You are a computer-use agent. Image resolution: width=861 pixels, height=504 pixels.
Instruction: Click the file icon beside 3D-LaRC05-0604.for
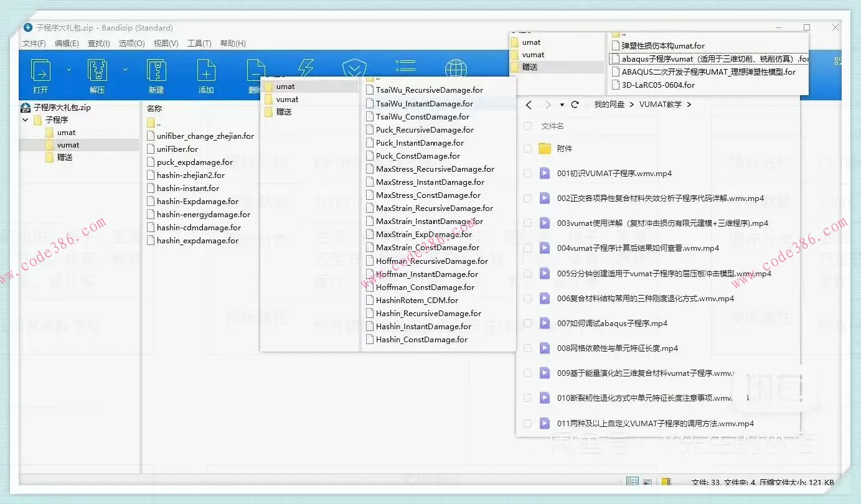tap(616, 85)
